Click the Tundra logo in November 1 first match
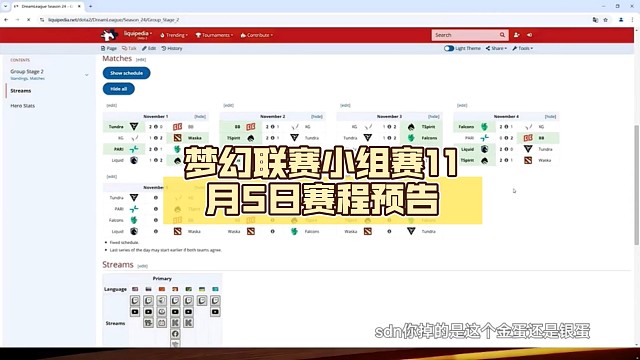 tap(134, 127)
